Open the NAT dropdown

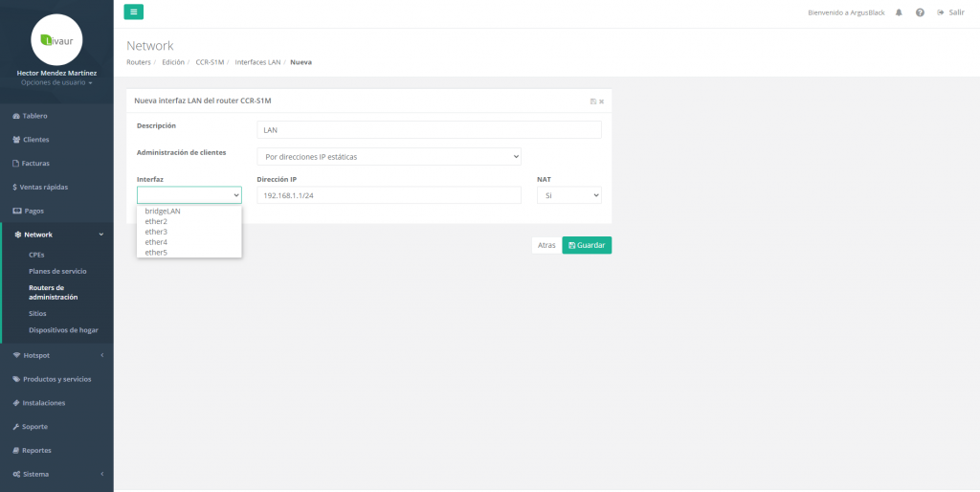(569, 195)
